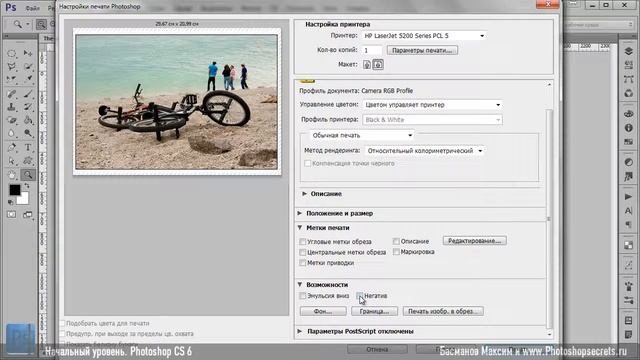Screen dimensions: 640x360
Task: Open the Info panel icon
Action: click(x=629, y=128)
